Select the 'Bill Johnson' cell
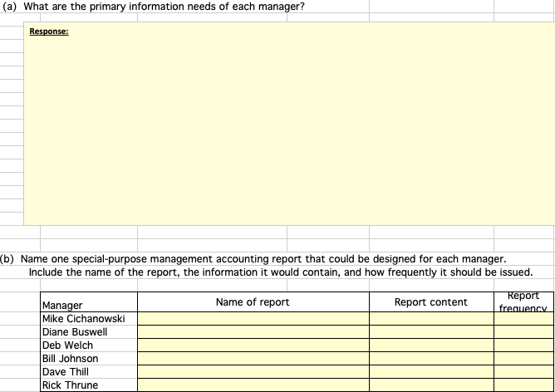Screen dimensions: 555x392 [89, 359]
